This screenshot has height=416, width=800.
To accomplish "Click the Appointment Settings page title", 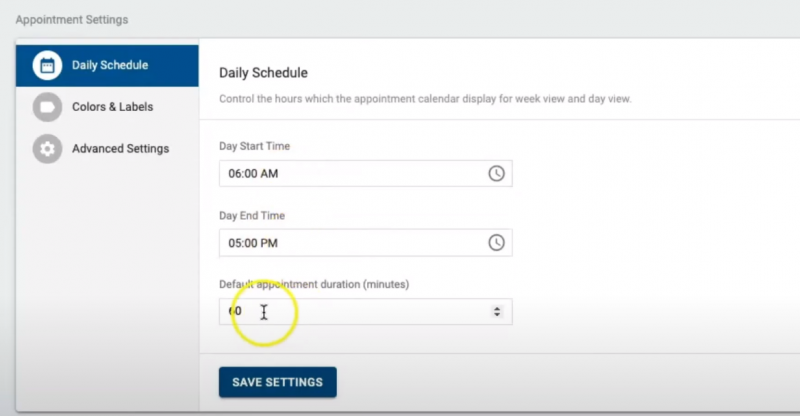I will tap(71, 19).
